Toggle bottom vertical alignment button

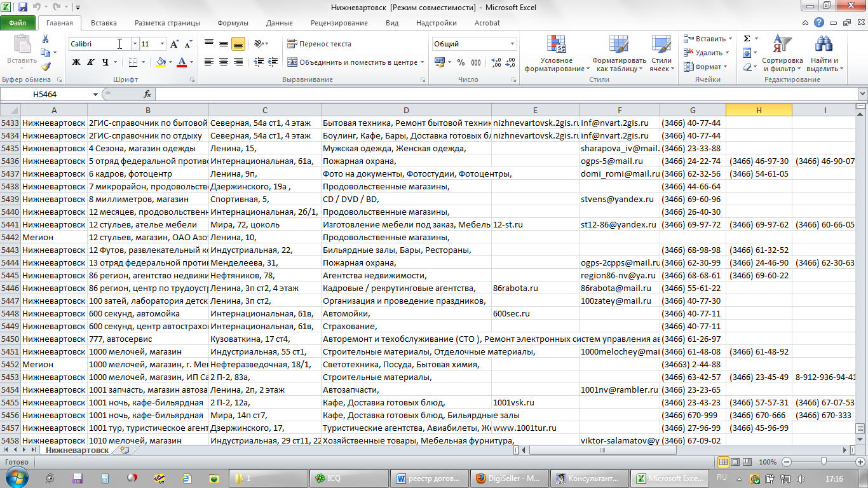[x=238, y=44]
